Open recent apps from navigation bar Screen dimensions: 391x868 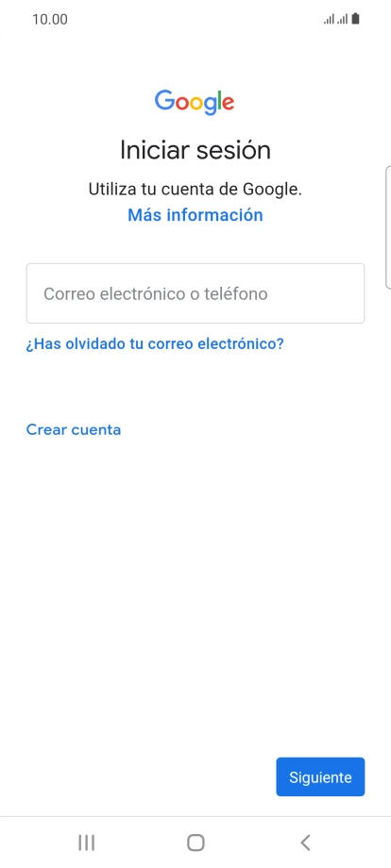coord(86,843)
